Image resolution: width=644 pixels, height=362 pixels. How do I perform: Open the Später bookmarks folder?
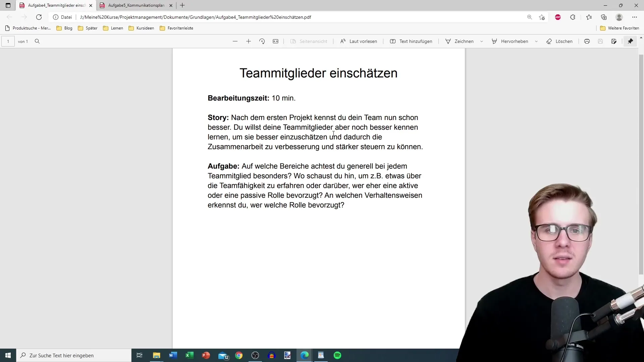[88, 28]
